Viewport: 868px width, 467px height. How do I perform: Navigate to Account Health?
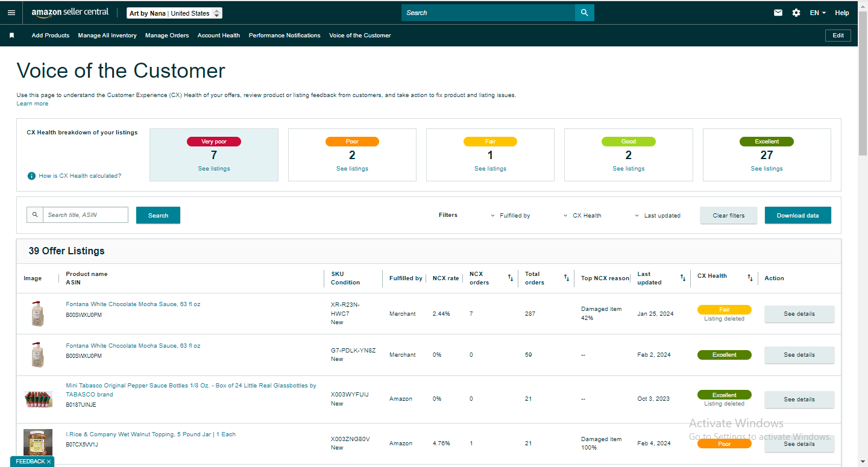[219, 36]
